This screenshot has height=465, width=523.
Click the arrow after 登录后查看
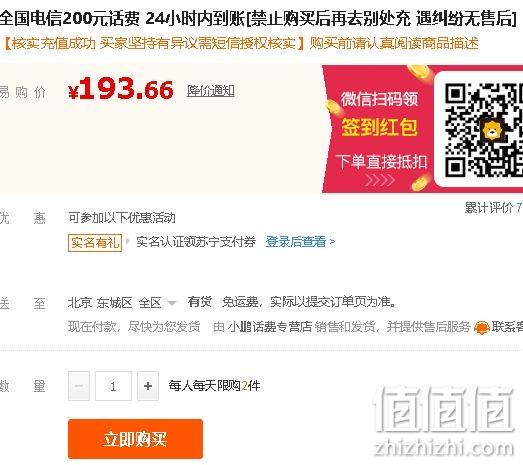[x=332, y=242]
